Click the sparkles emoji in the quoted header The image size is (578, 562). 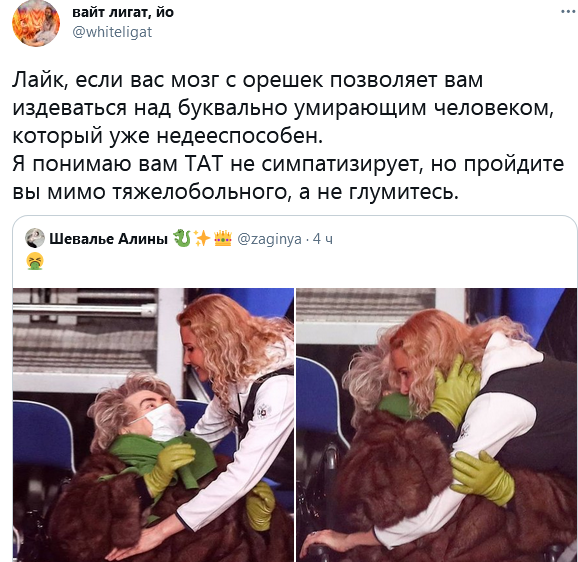202,238
